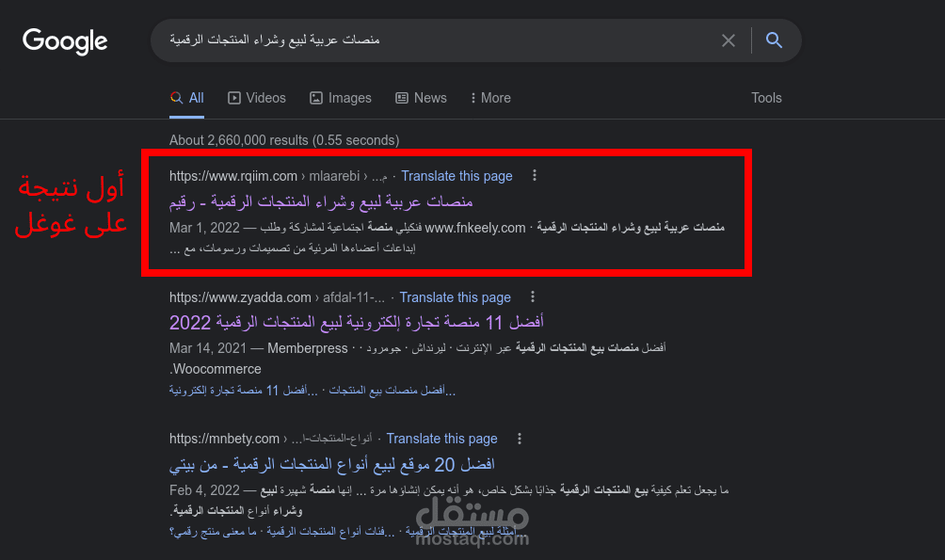The width and height of the screenshot is (945, 560).
Task: Click the Google logo
Action: [65, 41]
